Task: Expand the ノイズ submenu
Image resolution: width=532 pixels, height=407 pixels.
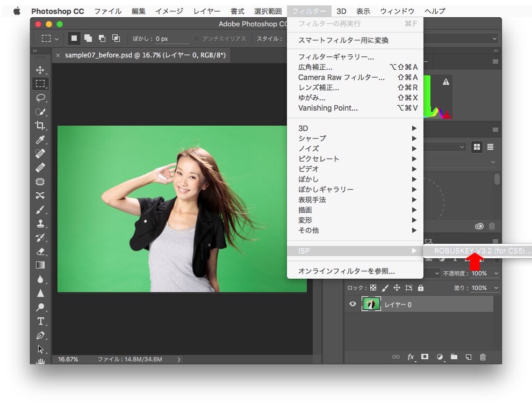Action: coord(355,148)
